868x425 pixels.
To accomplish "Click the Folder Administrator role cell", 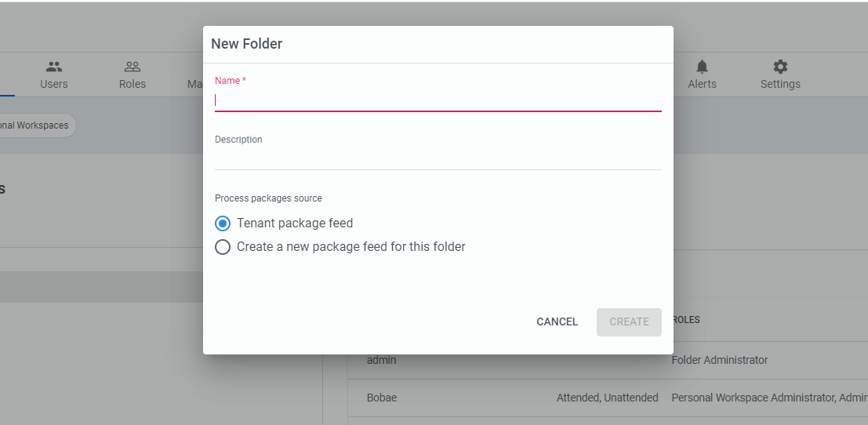I will 720,360.
